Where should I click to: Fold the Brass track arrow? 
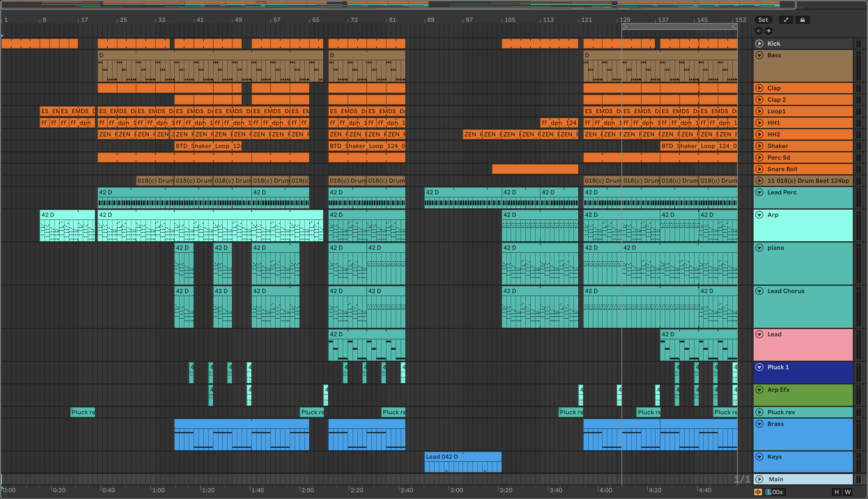coord(759,424)
